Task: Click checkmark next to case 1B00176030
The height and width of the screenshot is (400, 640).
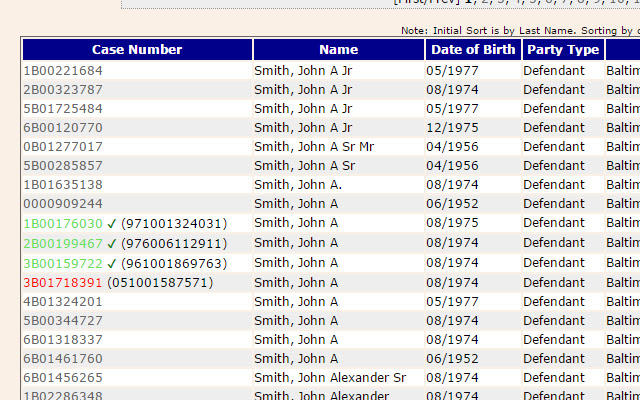Action: [112, 224]
